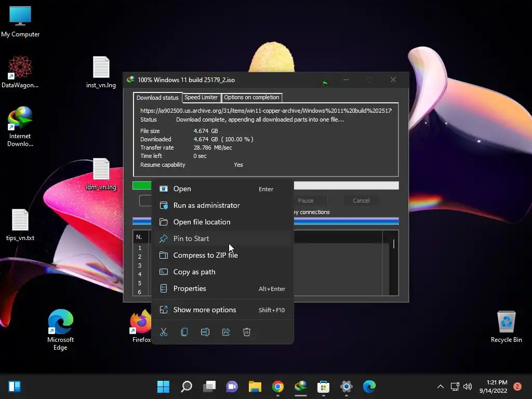
Task: Open Microsoft Store from taskbar
Action: coord(323,387)
